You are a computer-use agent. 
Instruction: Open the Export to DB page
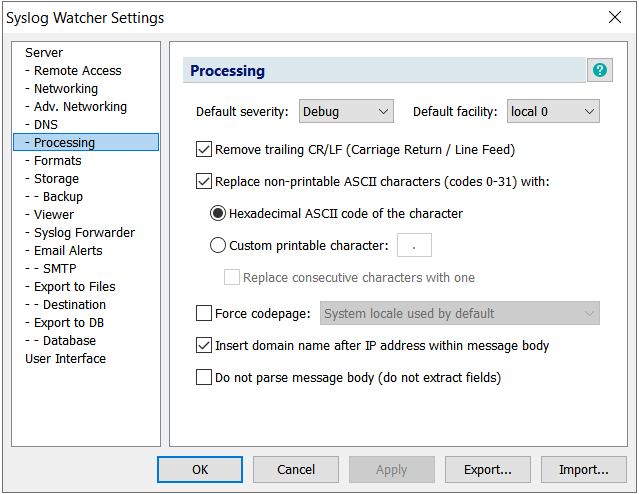coord(64,322)
